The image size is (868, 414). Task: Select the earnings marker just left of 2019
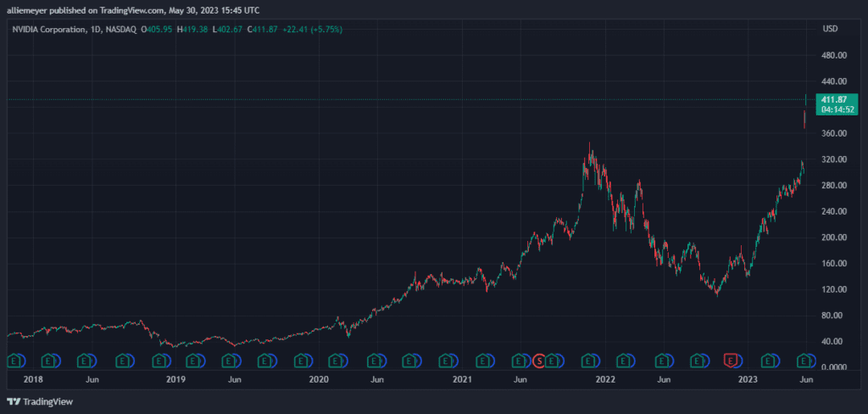tap(159, 361)
